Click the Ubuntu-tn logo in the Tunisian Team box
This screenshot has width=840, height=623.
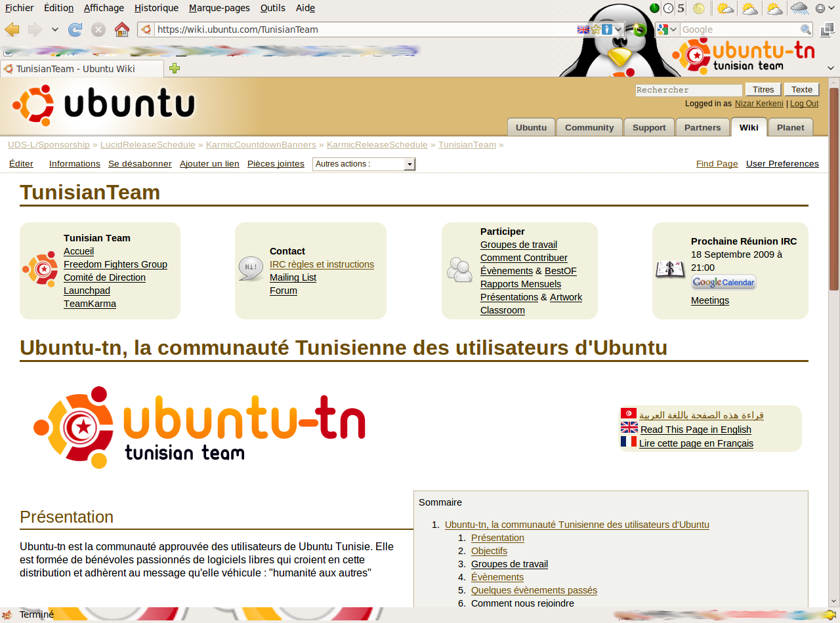[40, 270]
